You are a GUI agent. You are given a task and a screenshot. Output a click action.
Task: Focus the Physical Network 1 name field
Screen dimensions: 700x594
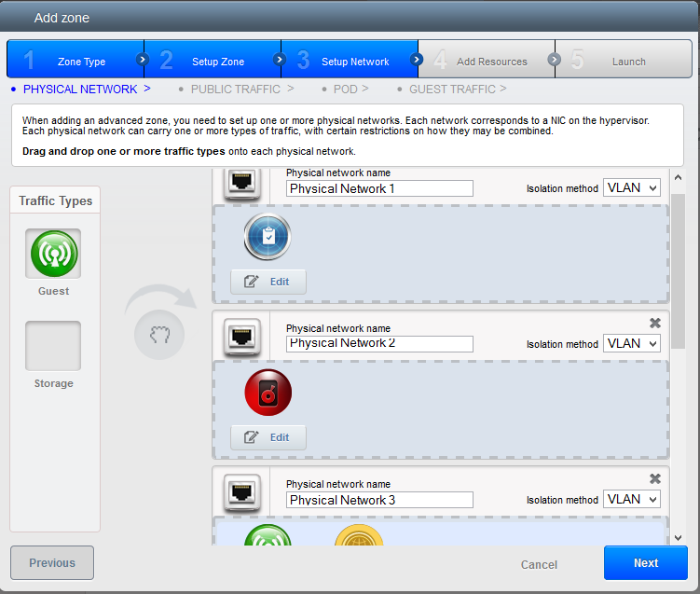click(x=379, y=188)
